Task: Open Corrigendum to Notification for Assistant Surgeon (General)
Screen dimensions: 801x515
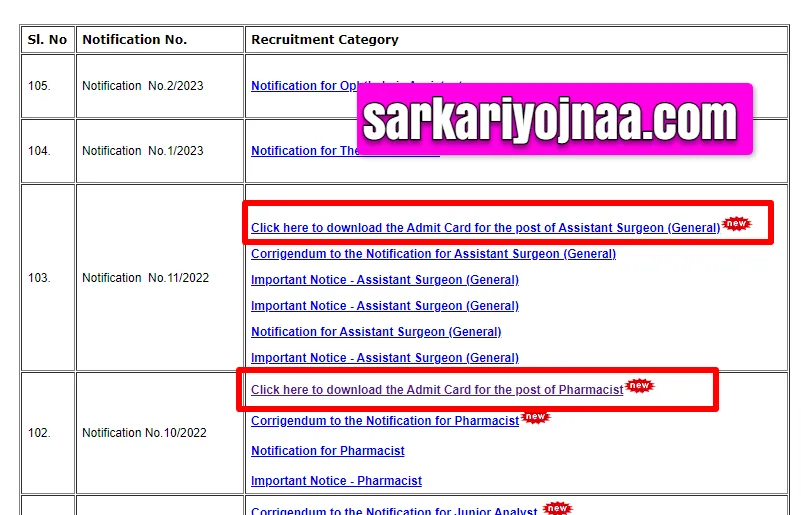Action: (x=433, y=254)
